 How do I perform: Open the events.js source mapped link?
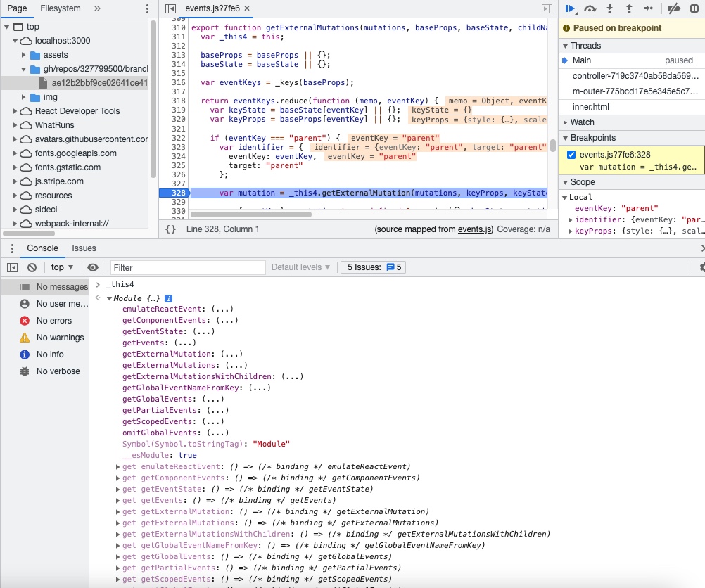[475, 229]
